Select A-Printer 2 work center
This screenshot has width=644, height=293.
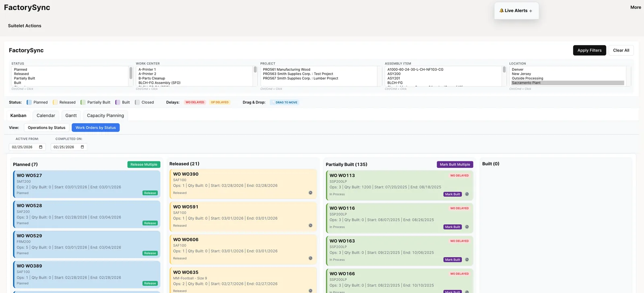click(x=195, y=74)
